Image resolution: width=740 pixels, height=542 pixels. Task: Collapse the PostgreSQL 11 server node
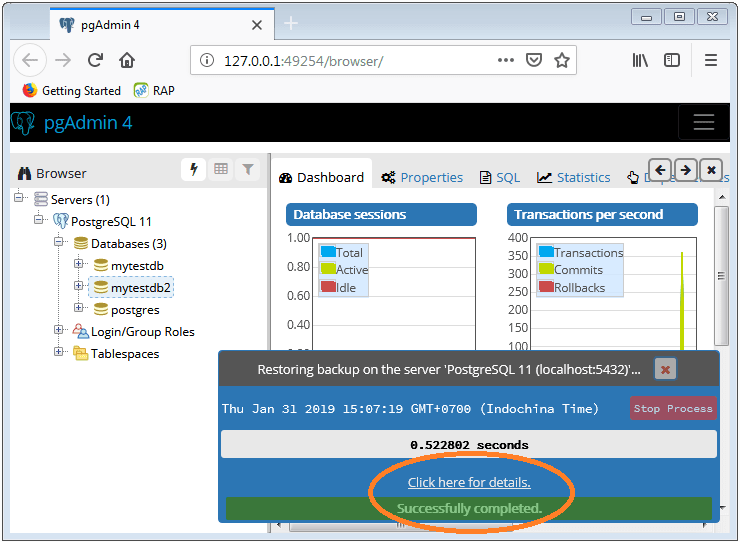pyautogui.click(x=39, y=220)
